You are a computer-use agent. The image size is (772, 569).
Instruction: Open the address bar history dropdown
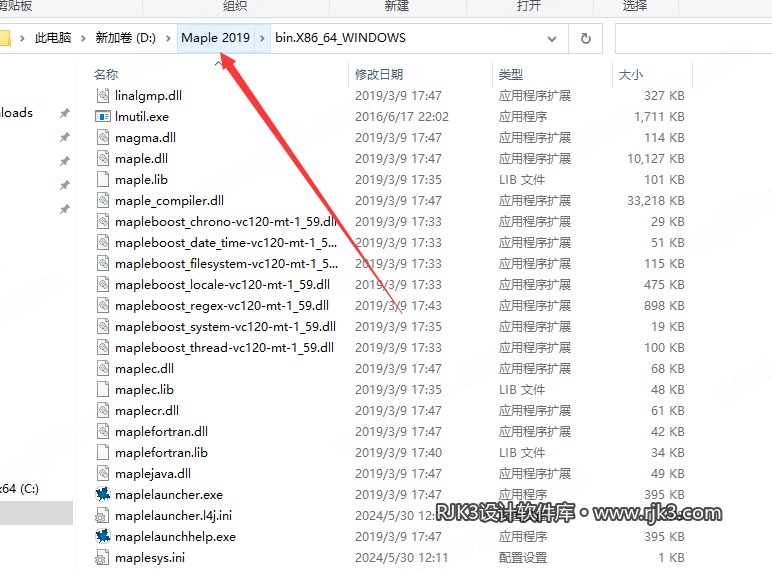click(x=552, y=38)
